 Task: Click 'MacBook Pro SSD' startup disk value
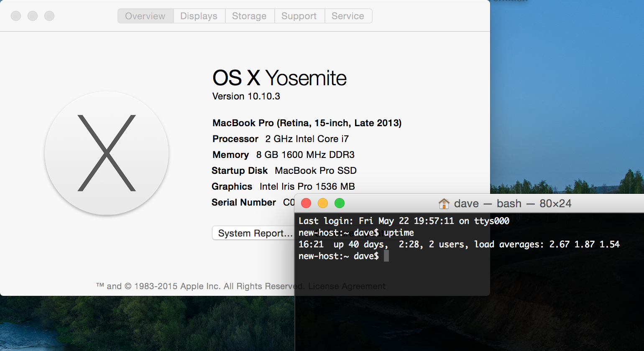pos(316,170)
